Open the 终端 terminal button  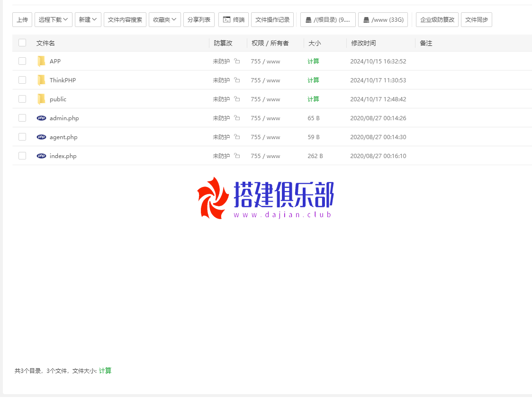pos(234,20)
